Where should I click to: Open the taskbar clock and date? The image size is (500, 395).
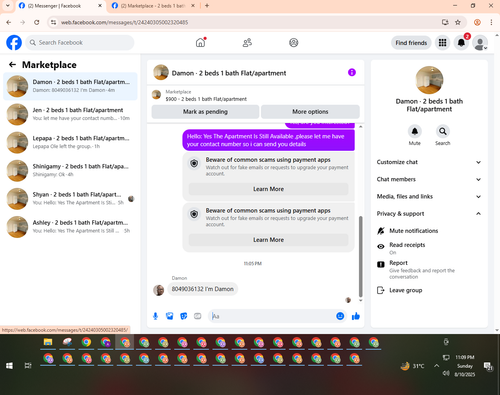[x=465, y=366]
